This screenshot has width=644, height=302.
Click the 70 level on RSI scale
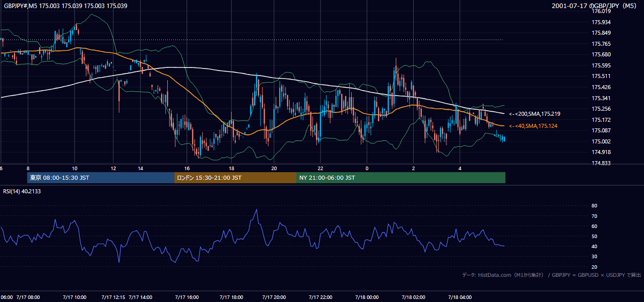pos(594,216)
